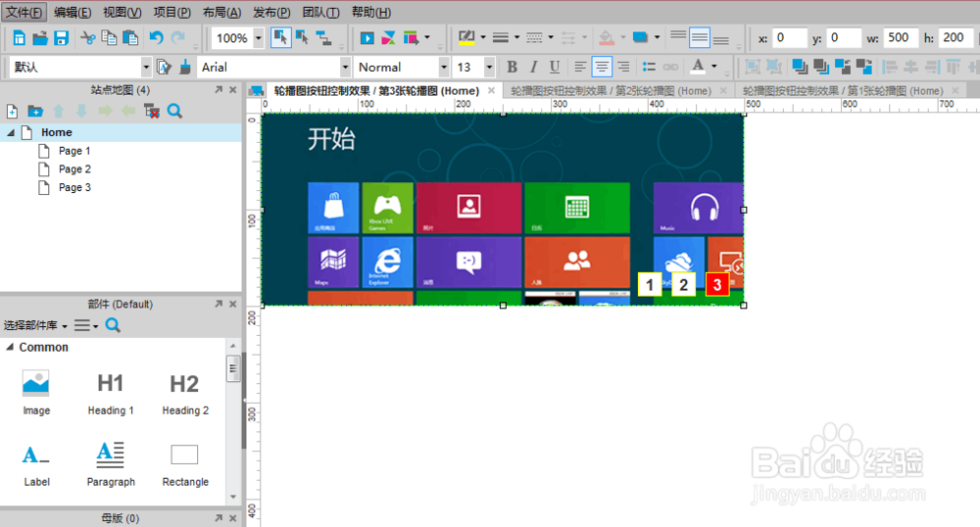The width and height of the screenshot is (980, 527).
Task: Save the project with the floppy icon
Action: (x=61, y=39)
